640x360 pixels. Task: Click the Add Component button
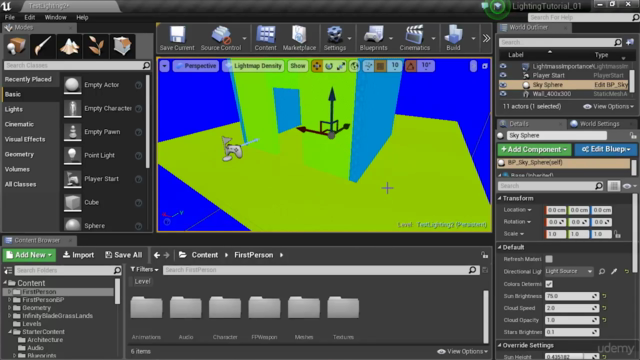pyautogui.click(x=534, y=149)
